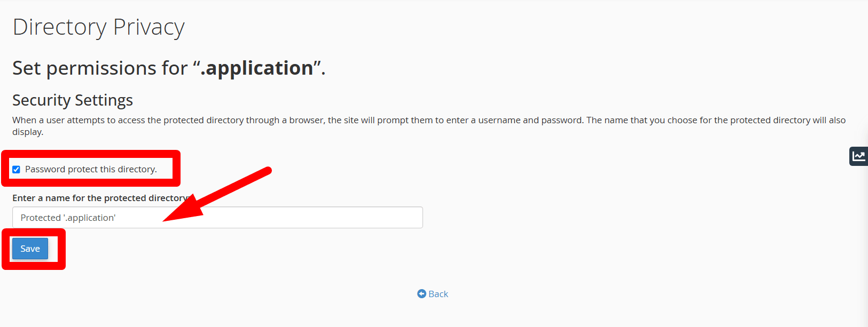Click the circular back arrow icon
Screen dimensions: 868x327
[x=421, y=294]
